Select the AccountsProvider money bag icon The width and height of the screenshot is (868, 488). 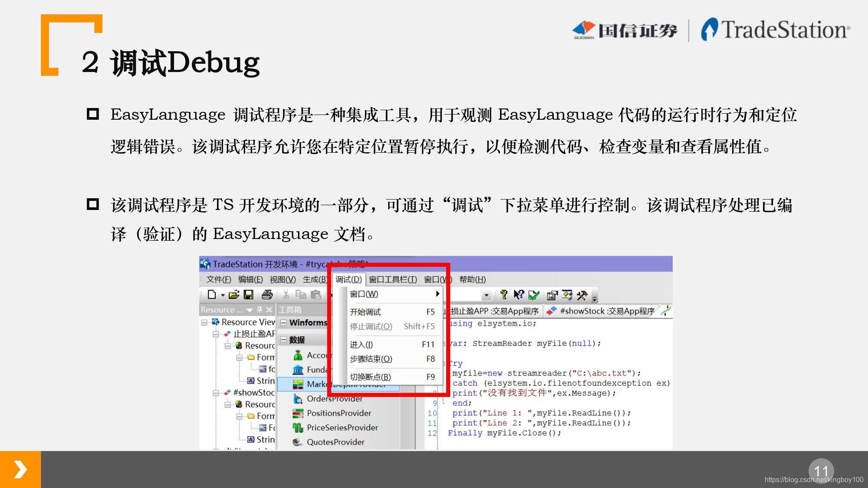point(298,356)
